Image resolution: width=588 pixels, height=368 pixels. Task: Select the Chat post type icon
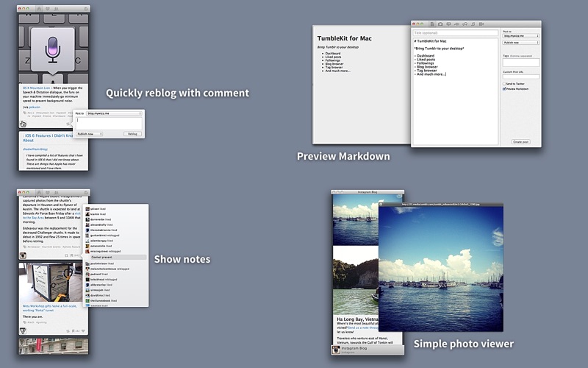465,24
